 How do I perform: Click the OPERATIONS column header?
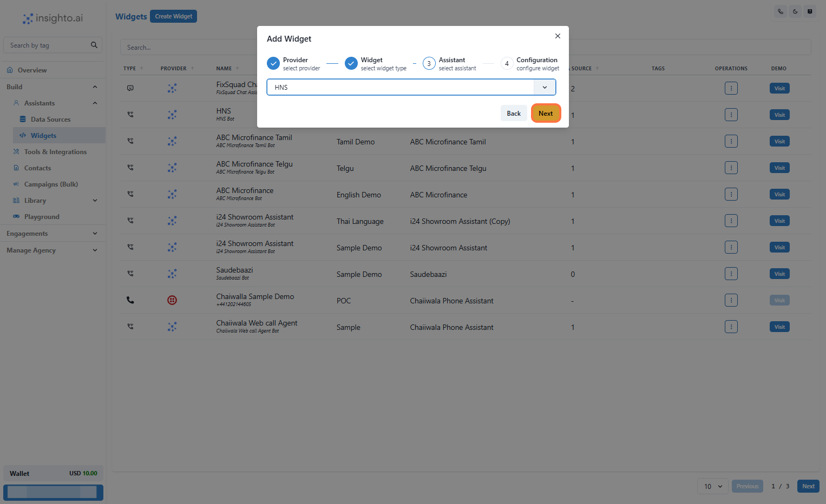click(x=731, y=69)
